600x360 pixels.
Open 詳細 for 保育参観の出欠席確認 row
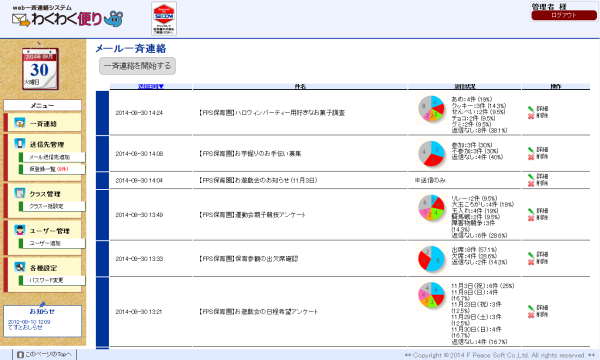click(538, 254)
